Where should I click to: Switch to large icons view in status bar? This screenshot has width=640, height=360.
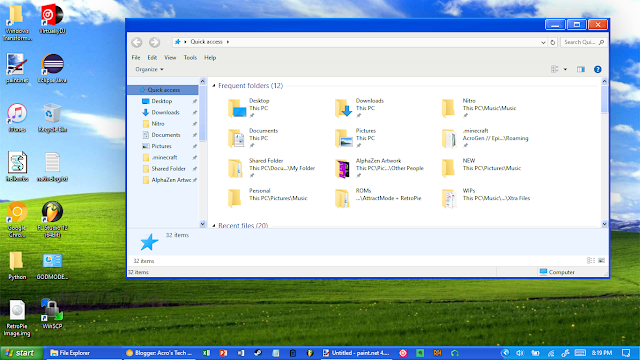click(x=601, y=260)
